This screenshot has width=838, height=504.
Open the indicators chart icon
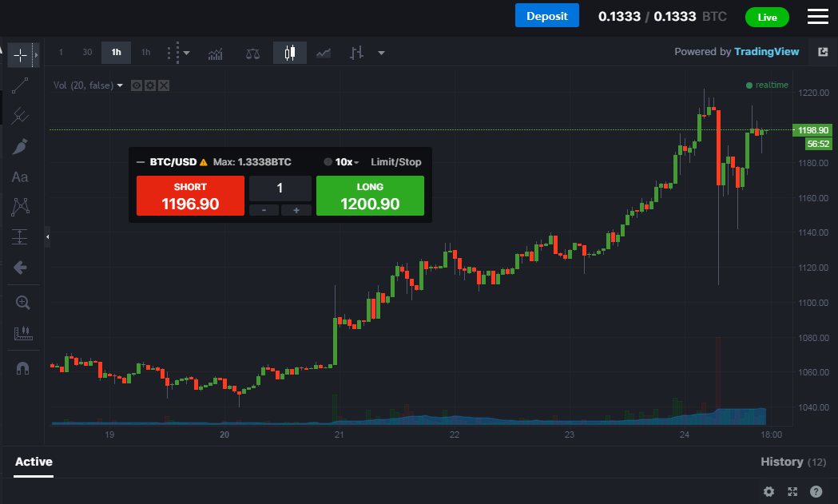click(x=216, y=54)
